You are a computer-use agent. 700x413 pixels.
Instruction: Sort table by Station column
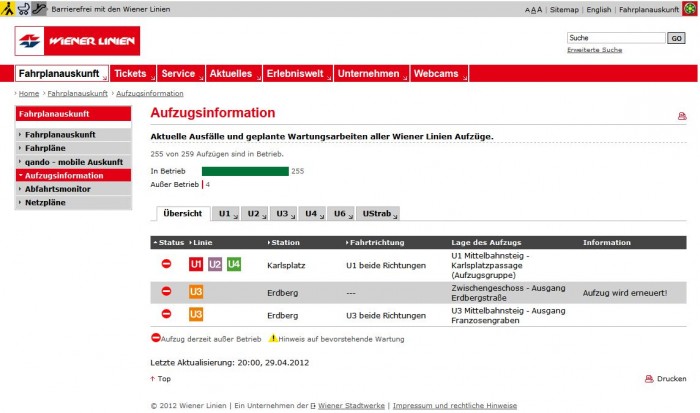point(283,242)
